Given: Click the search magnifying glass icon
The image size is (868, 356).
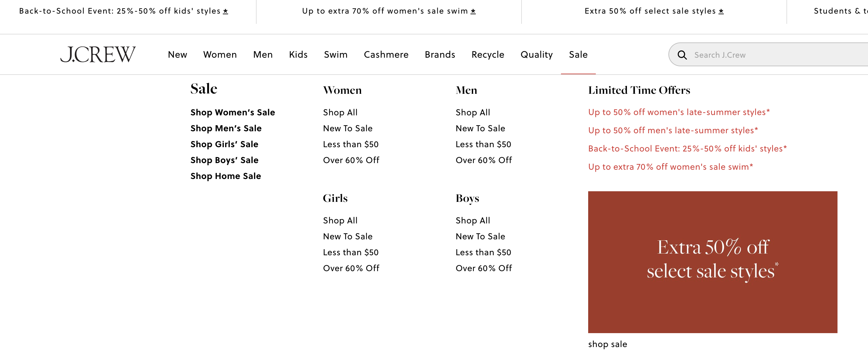Looking at the screenshot, I should point(682,55).
